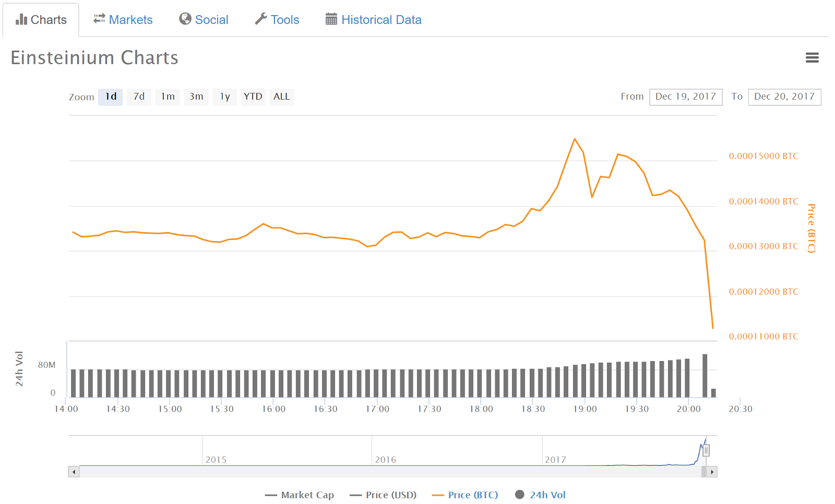Image resolution: width=835 pixels, height=504 pixels.
Task: Click the navigator range handle slider
Action: 706,451
